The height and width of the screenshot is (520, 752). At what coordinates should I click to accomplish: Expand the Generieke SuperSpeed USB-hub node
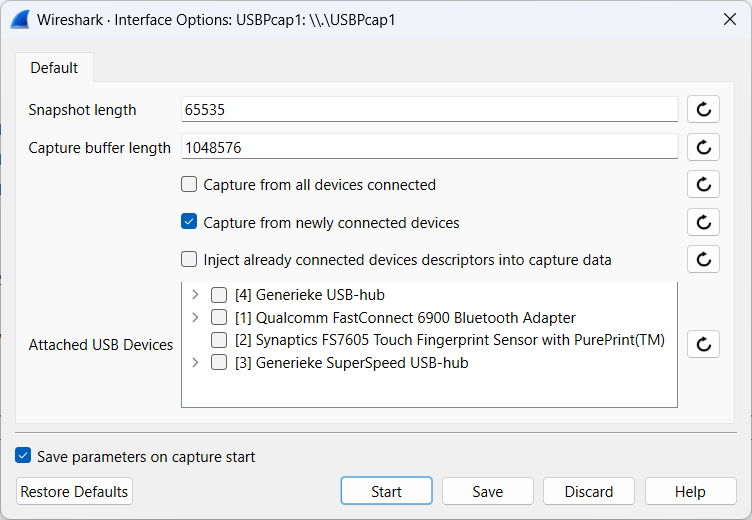(194, 363)
